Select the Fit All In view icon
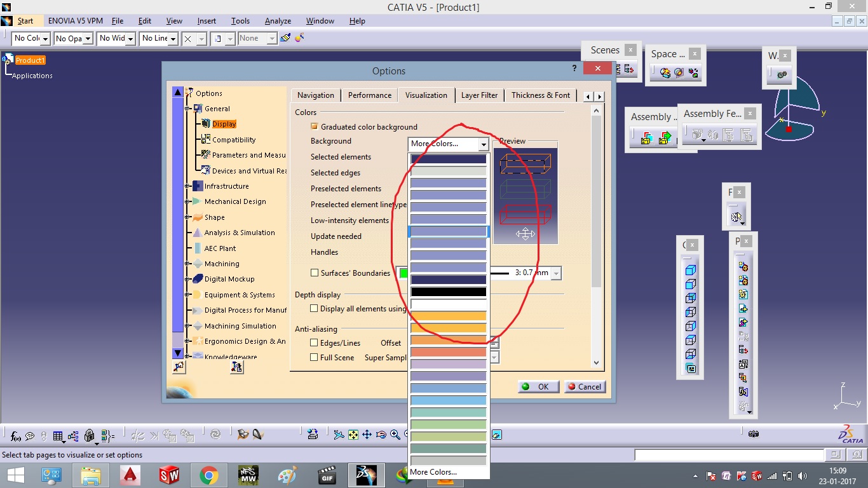This screenshot has width=868, height=488. point(353,435)
